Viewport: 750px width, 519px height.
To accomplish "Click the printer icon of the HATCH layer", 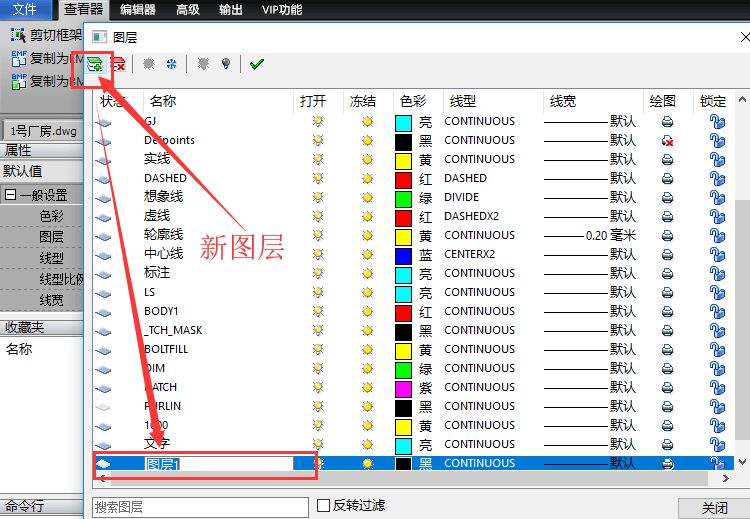I will point(667,387).
